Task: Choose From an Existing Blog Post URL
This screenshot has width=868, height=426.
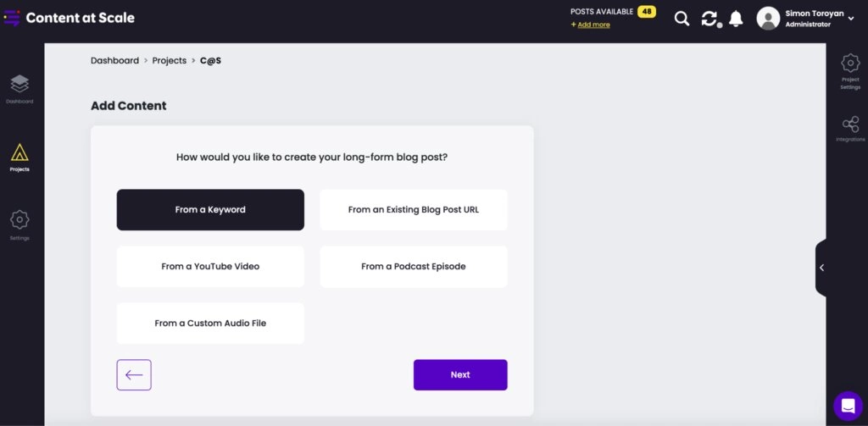Action: pyautogui.click(x=414, y=210)
